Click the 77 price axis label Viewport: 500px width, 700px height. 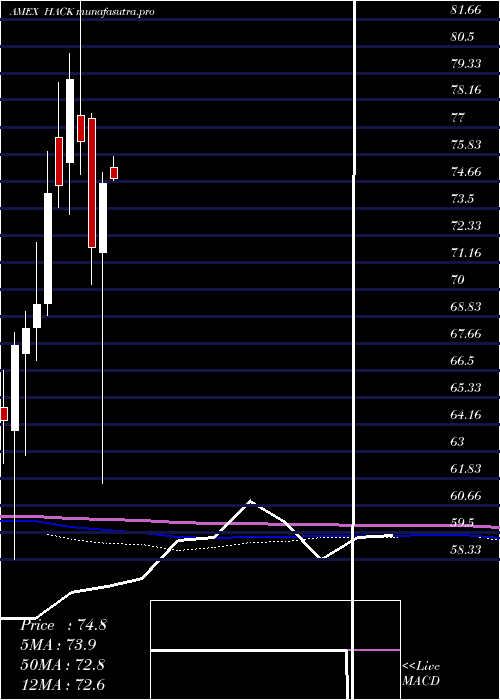458,118
